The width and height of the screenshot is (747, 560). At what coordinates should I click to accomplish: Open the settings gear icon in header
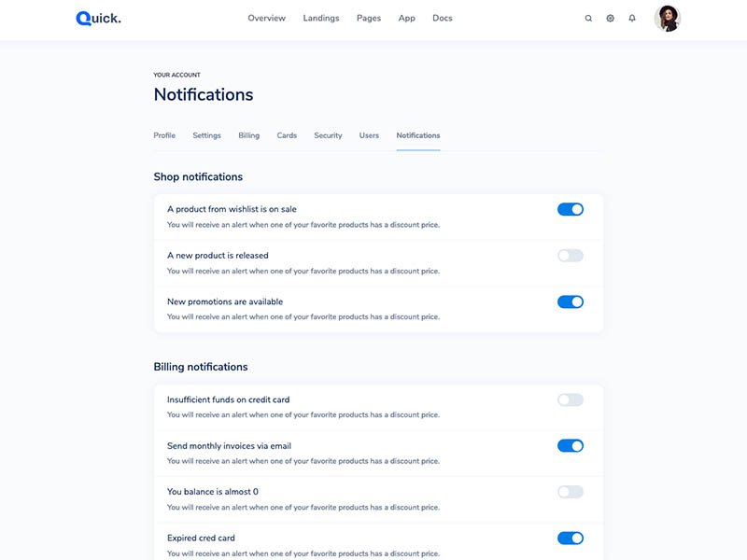coord(610,18)
